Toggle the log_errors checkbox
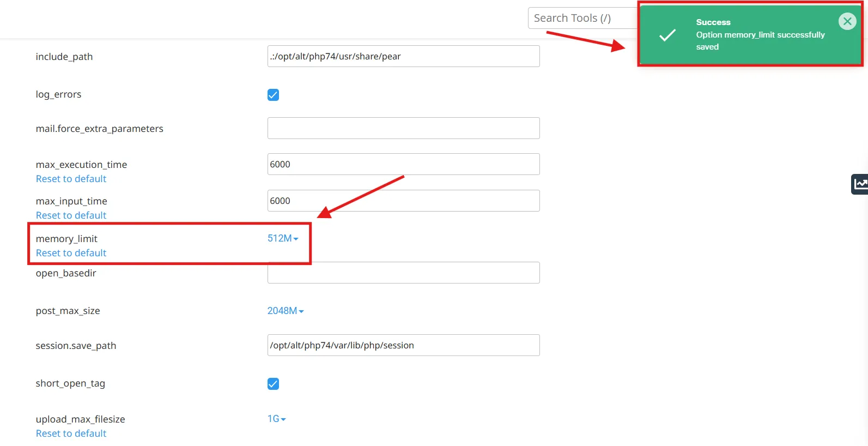 273,95
